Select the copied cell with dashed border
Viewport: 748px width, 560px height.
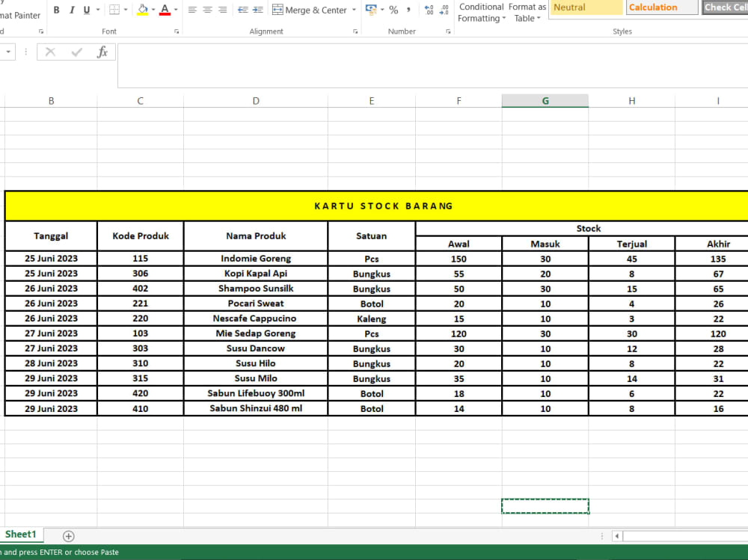tap(545, 506)
